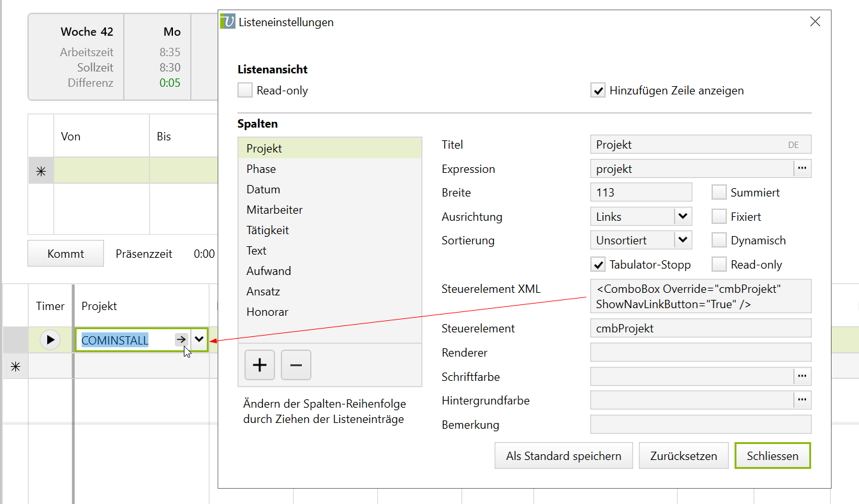Click the navigation arrow in Projekt combo box

click(x=181, y=340)
